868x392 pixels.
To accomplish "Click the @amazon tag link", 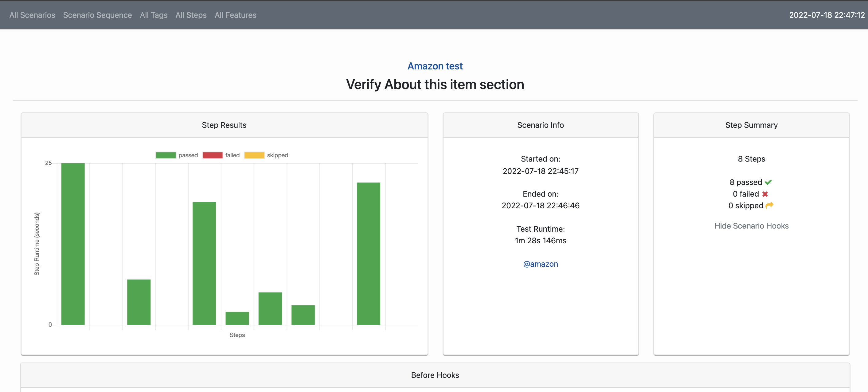I will (x=540, y=264).
